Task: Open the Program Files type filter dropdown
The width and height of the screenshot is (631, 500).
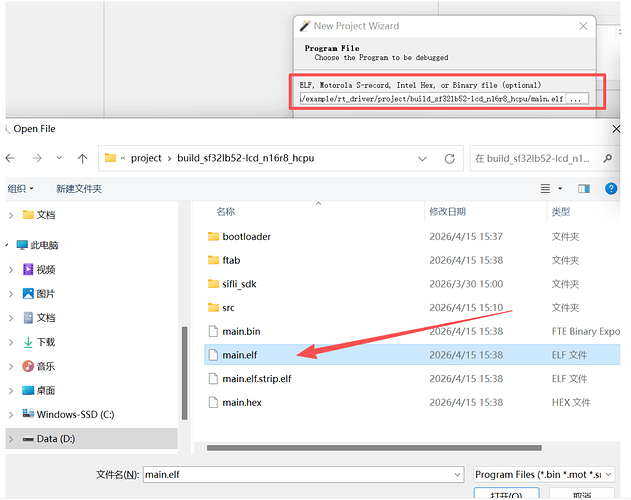Action: point(544,475)
